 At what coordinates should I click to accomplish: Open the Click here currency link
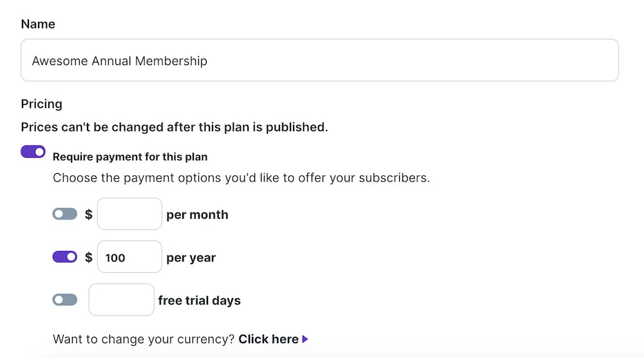tap(269, 339)
